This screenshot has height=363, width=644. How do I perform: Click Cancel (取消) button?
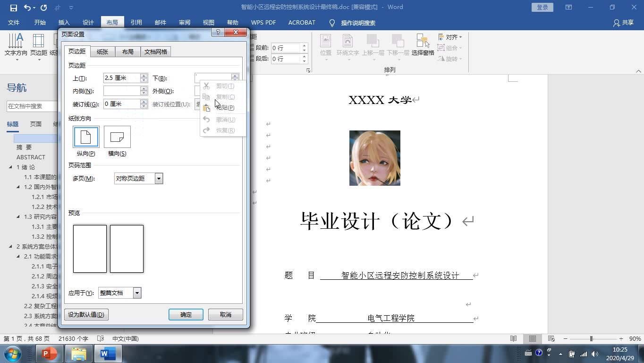226,314
